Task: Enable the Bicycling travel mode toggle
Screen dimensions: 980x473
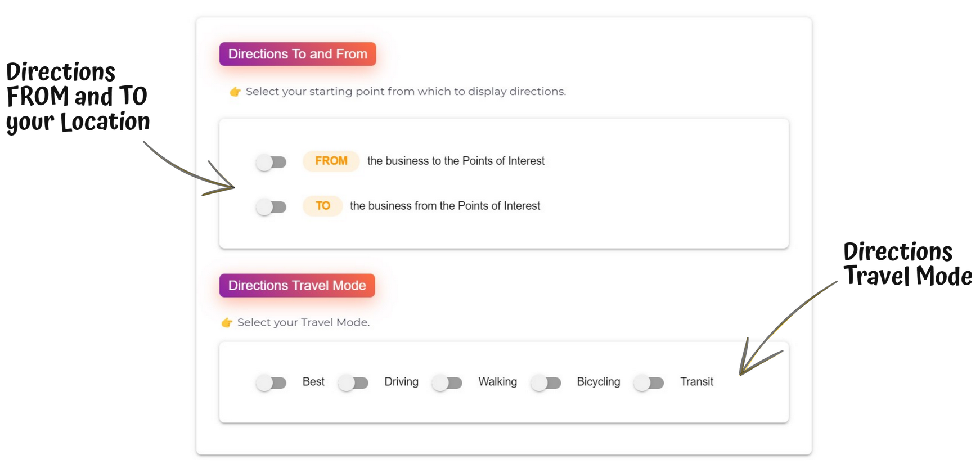Action: (x=546, y=383)
